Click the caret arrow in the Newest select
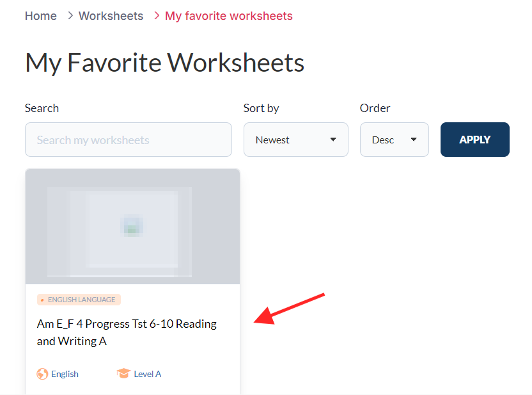Image resolution: width=532 pixels, height=395 pixels. point(332,140)
